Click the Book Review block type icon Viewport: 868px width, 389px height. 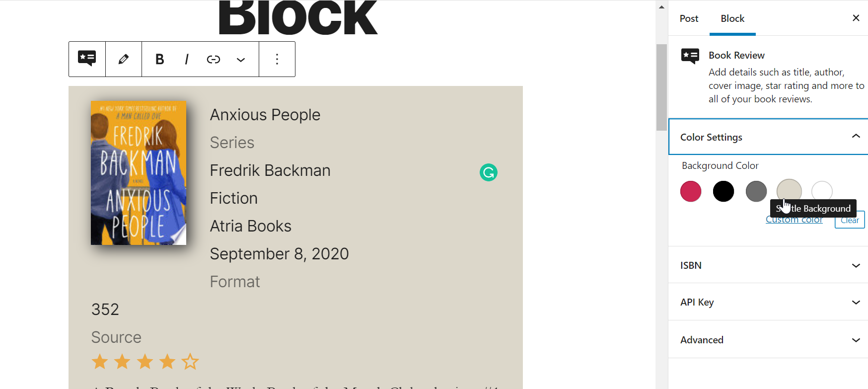coord(87,59)
